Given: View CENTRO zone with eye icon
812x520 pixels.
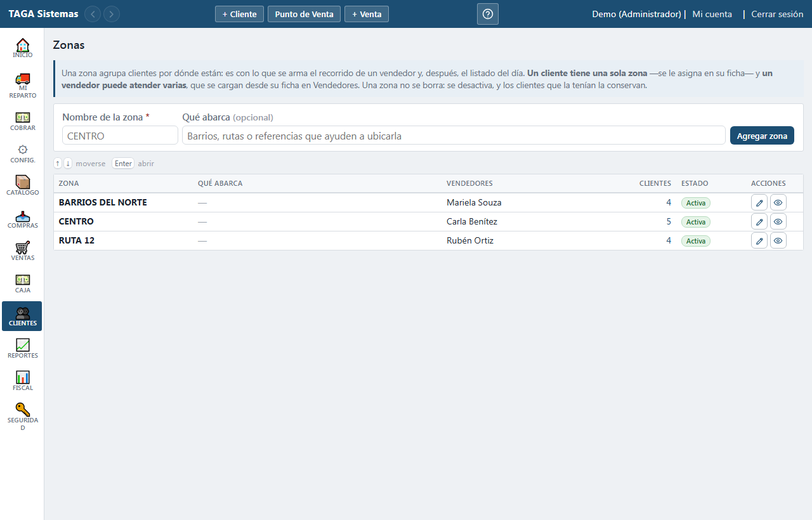Looking at the screenshot, I should 778,222.
